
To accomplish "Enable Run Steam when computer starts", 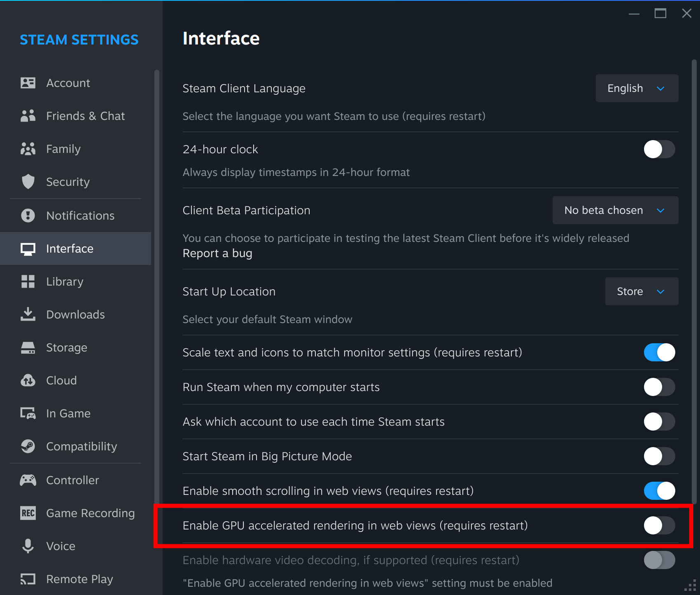I will pyautogui.click(x=659, y=387).
